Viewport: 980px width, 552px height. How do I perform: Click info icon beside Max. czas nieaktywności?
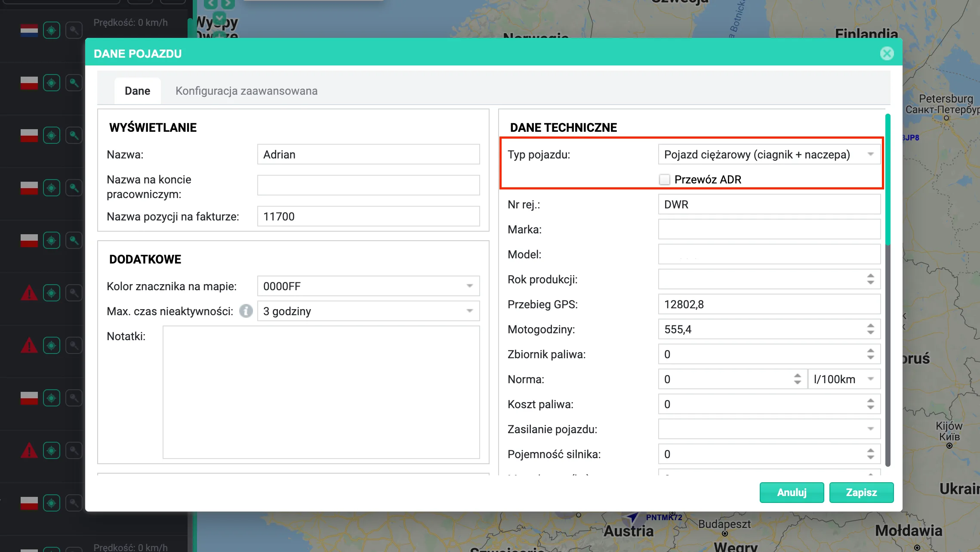[x=246, y=311]
